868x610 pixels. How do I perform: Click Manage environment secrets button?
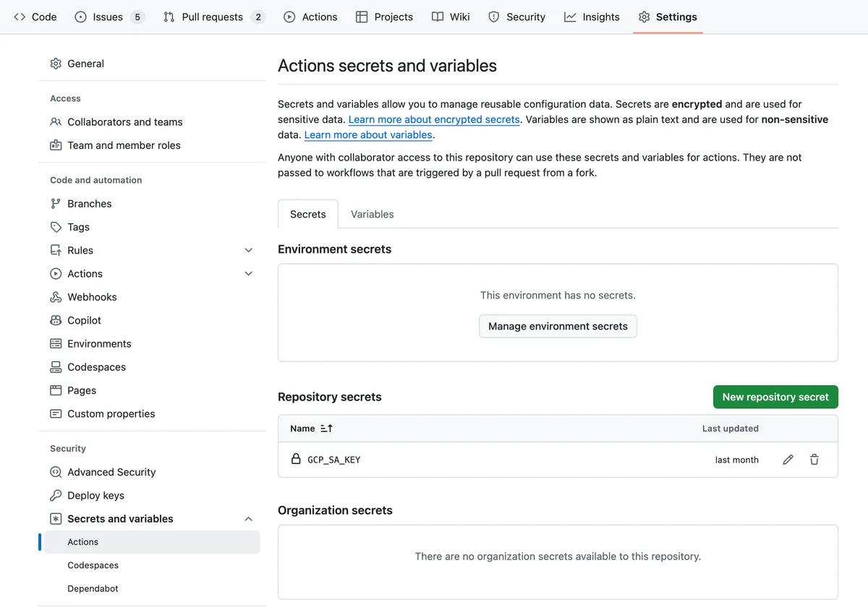click(x=558, y=326)
